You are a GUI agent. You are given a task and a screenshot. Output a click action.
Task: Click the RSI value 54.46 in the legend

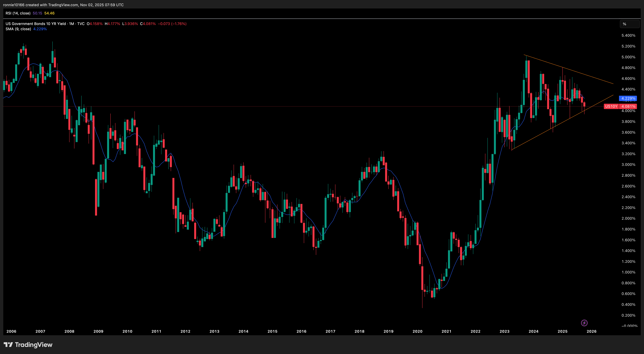click(50, 13)
